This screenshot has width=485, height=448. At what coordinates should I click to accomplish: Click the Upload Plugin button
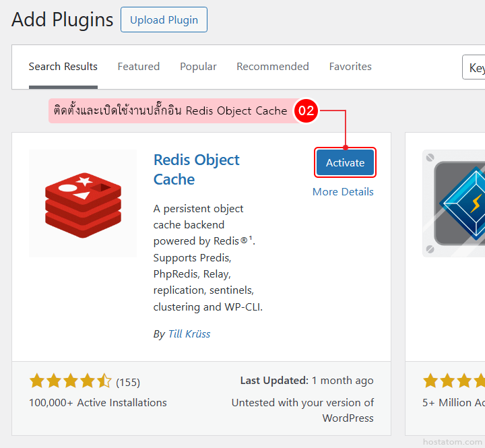pyautogui.click(x=164, y=20)
